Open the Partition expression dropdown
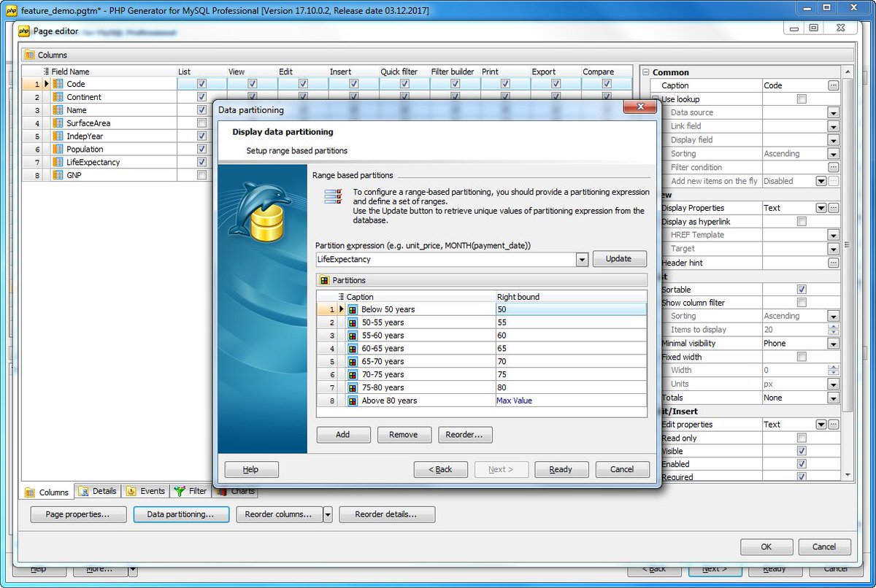This screenshot has height=588, width=876. coord(582,260)
